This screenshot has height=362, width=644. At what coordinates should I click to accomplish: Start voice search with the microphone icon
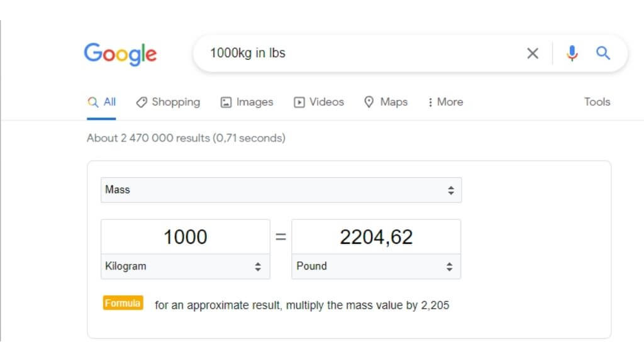point(572,53)
